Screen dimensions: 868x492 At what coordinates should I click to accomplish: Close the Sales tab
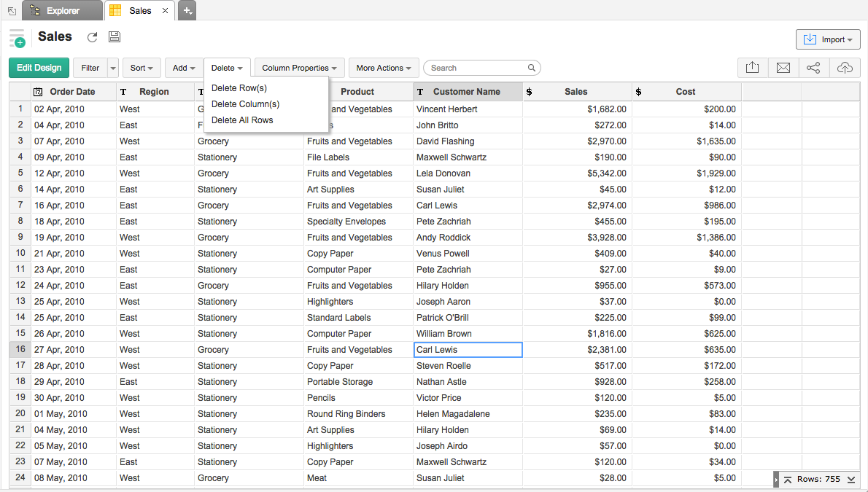[x=166, y=11]
